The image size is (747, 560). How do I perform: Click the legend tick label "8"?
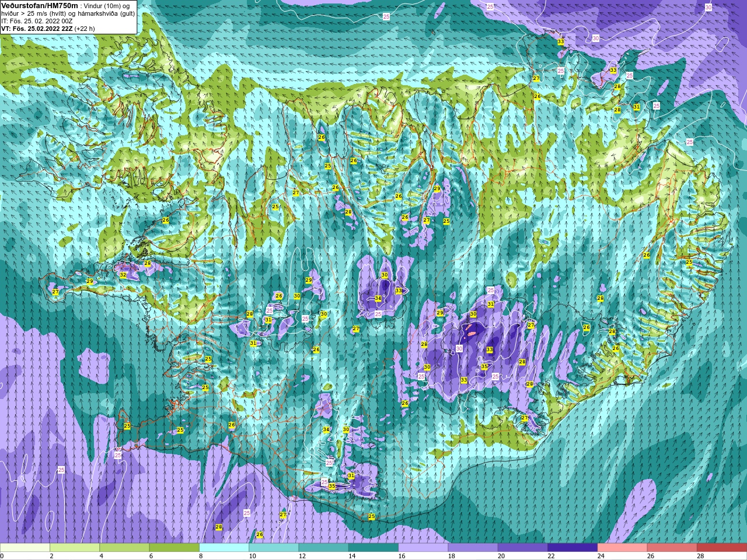(201, 556)
